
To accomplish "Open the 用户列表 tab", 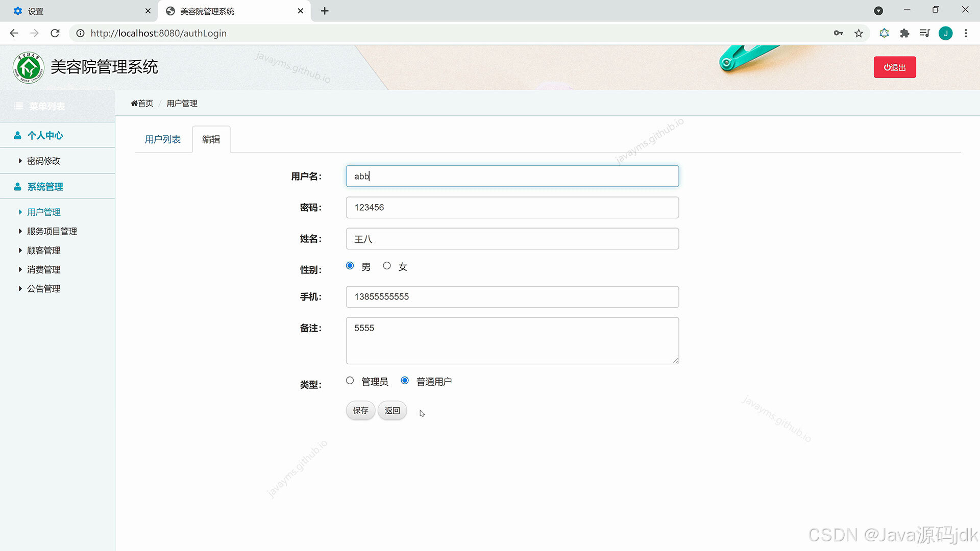I will [162, 139].
